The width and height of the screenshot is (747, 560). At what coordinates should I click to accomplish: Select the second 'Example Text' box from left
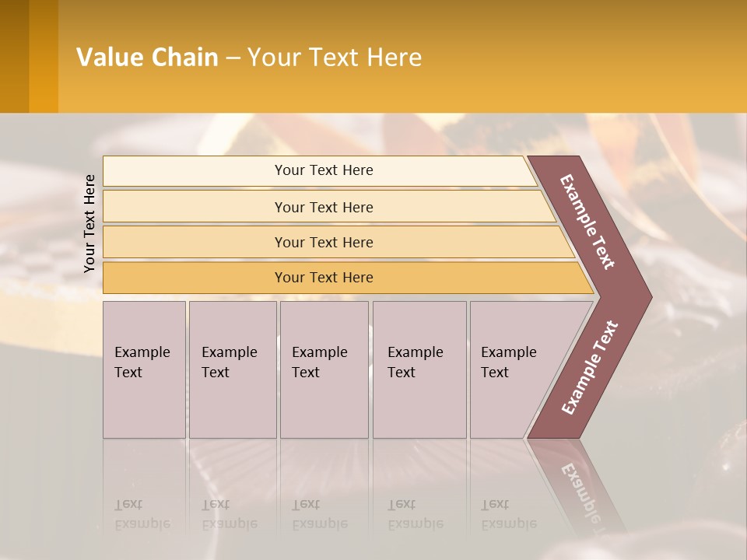point(233,369)
